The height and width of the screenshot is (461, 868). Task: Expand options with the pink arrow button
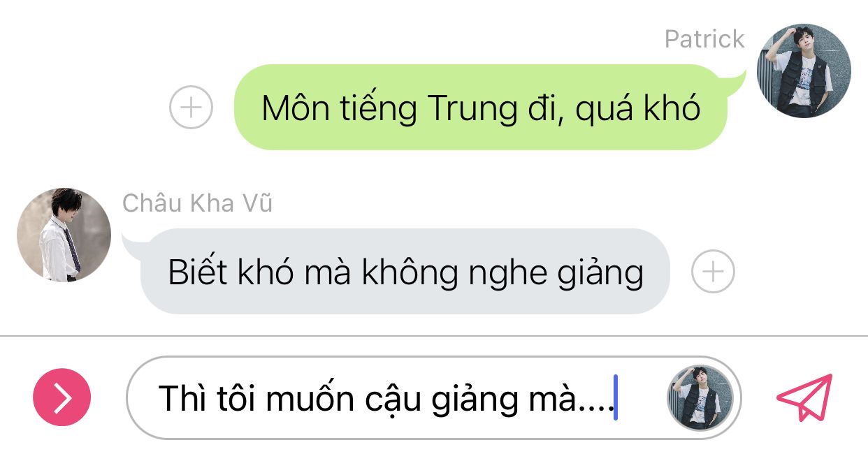tap(62, 397)
